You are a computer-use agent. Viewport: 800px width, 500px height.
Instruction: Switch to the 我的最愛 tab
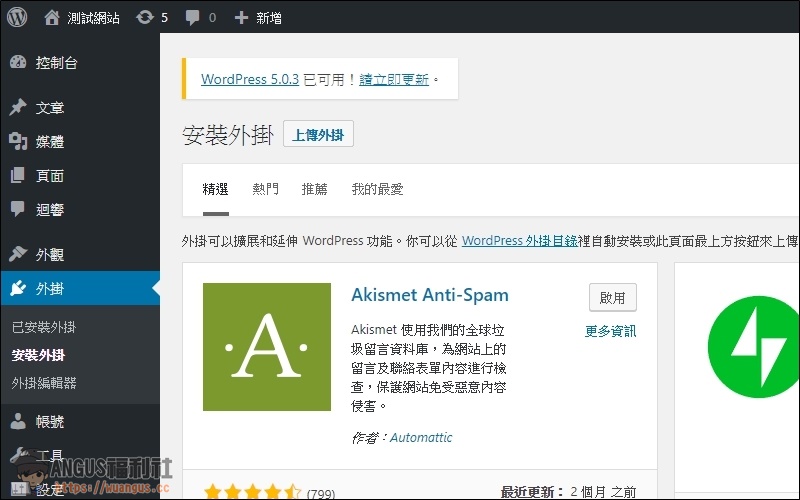[377, 189]
